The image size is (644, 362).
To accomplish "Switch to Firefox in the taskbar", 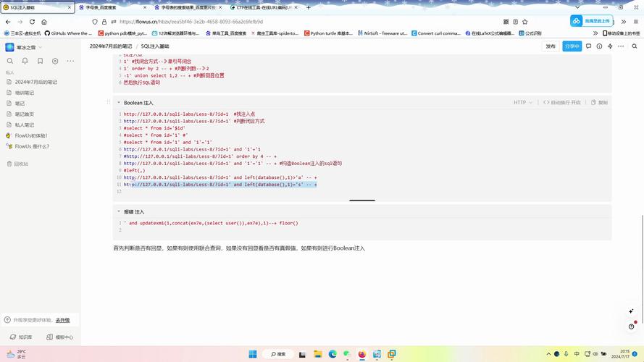I will 361,354.
